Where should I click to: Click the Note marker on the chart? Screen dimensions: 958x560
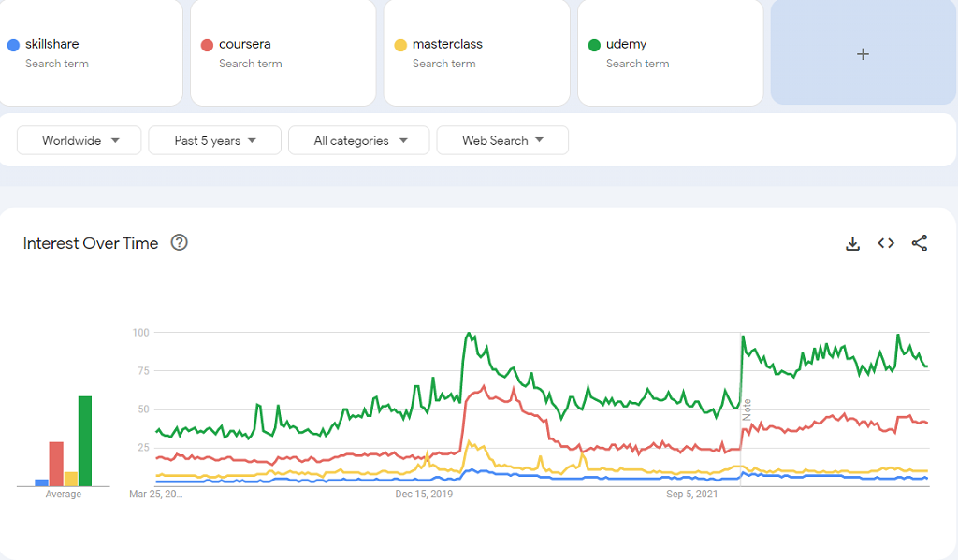[x=747, y=409]
